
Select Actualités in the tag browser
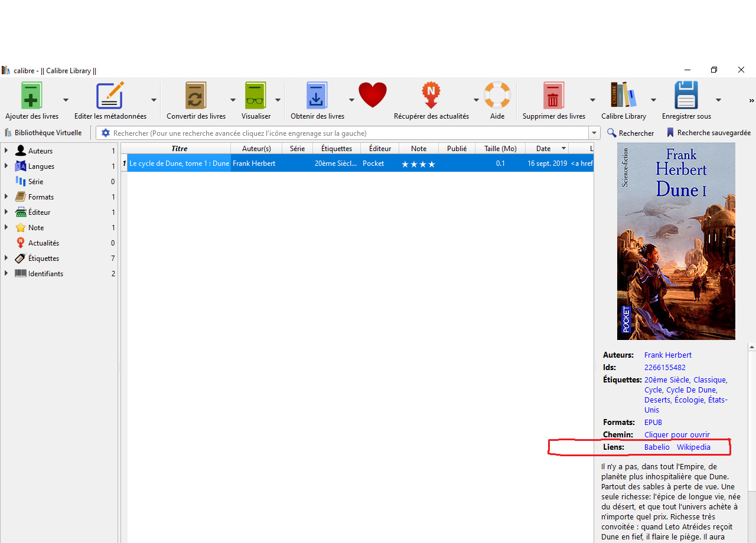pos(44,243)
